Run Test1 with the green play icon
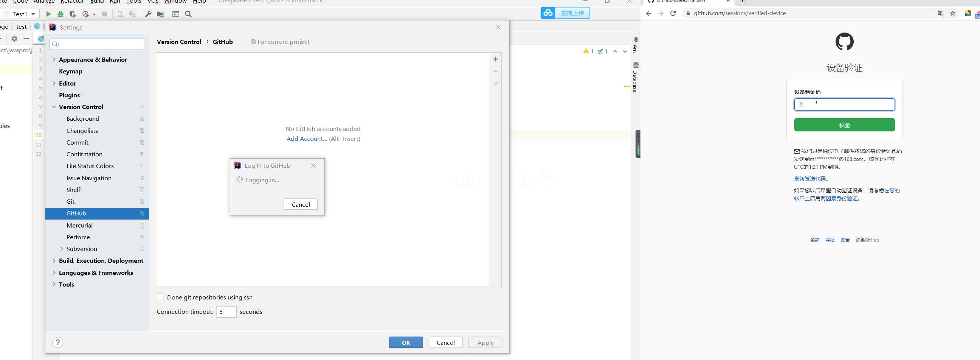Screen dimensions: 980x360 (48, 14)
